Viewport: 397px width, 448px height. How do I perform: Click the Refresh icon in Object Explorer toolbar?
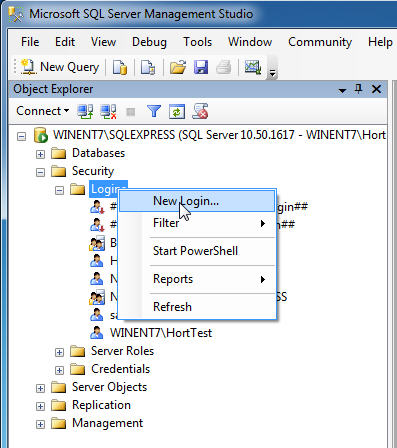177,111
